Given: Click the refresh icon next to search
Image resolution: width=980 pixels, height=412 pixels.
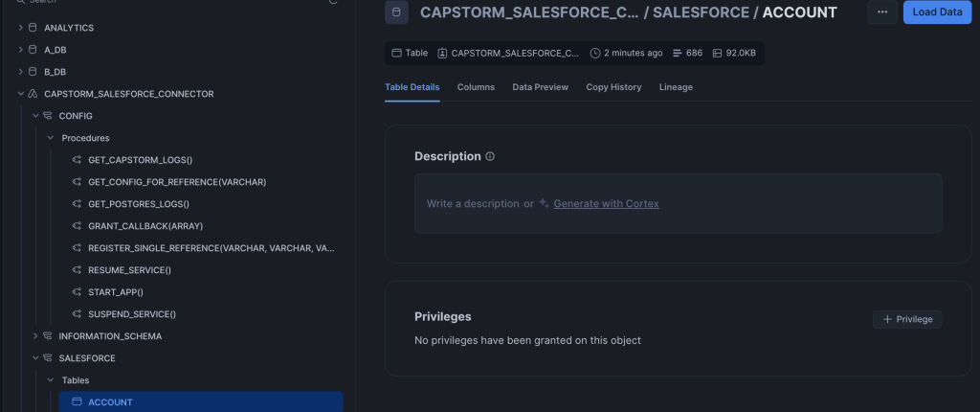Looking at the screenshot, I should 333,1.
